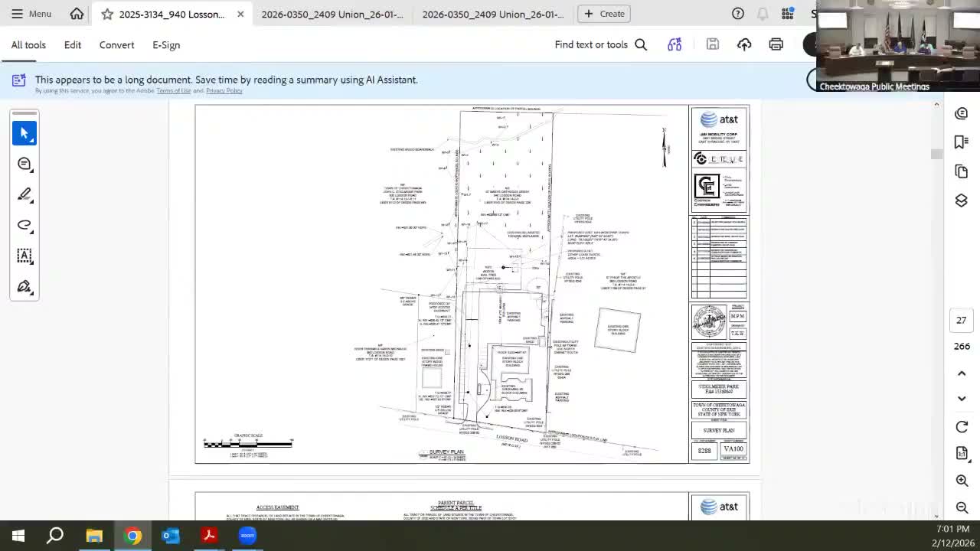Go to next page with the down chevron
This screenshot has width=980, height=551.
962,399
